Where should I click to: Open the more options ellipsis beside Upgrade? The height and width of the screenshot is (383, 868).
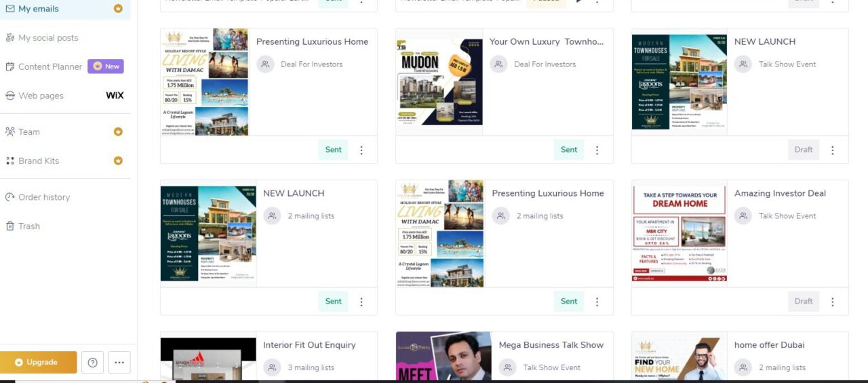119,363
